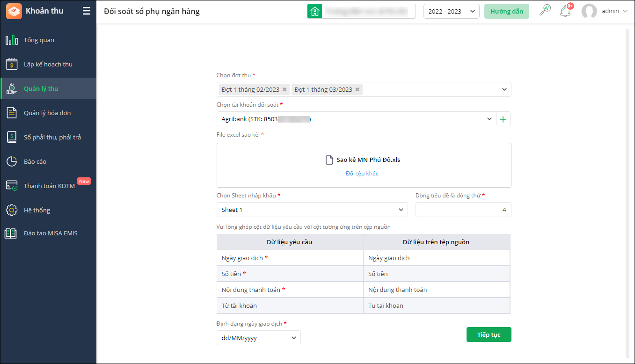Add new reconciliation account plus icon
The image size is (635, 364).
click(x=503, y=119)
